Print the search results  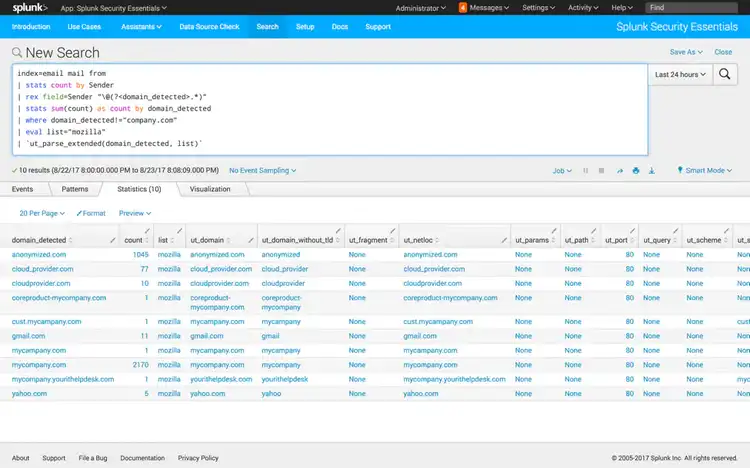coord(635,171)
